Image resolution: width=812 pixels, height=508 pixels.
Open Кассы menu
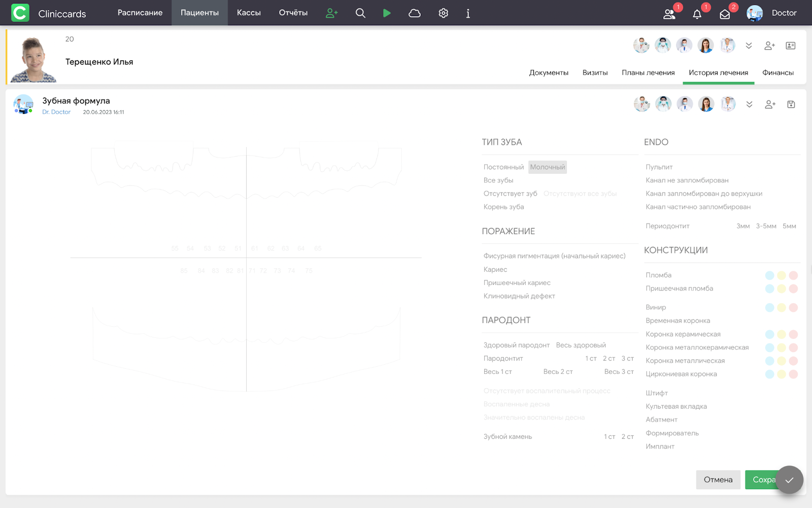pyautogui.click(x=249, y=13)
